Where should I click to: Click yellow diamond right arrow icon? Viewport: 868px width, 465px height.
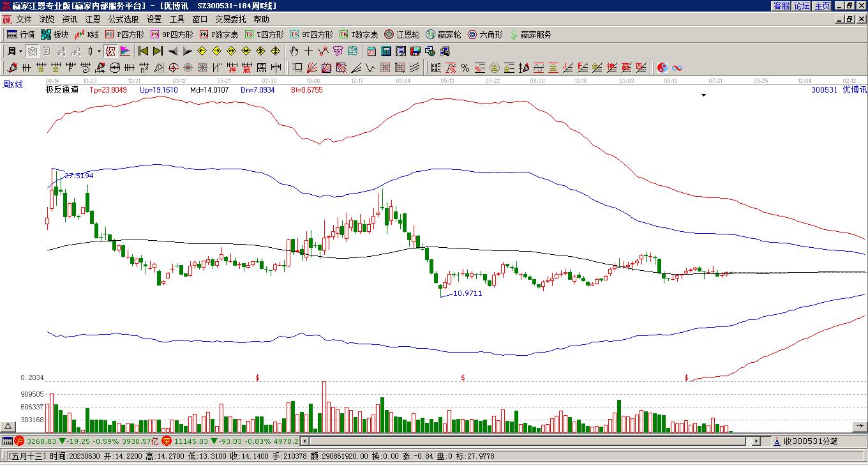click(x=217, y=51)
